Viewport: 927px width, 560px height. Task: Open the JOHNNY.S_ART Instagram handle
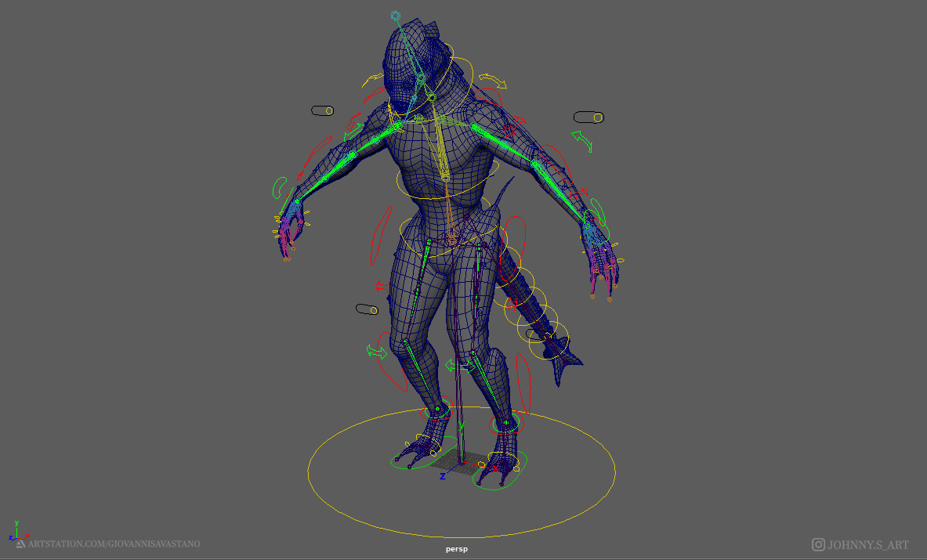click(860, 544)
